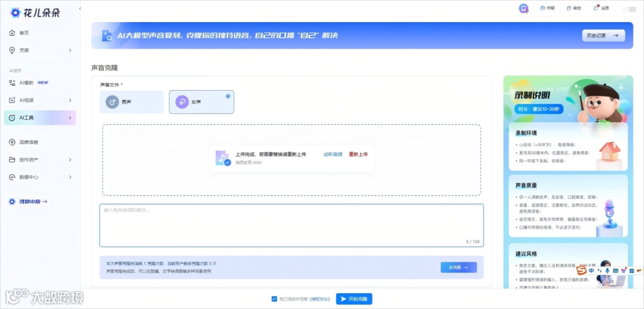The width and height of the screenshot is (644, 309).
Task: Expand the 创作资产 submenu chevron
Action: click(x=70, y=159)
